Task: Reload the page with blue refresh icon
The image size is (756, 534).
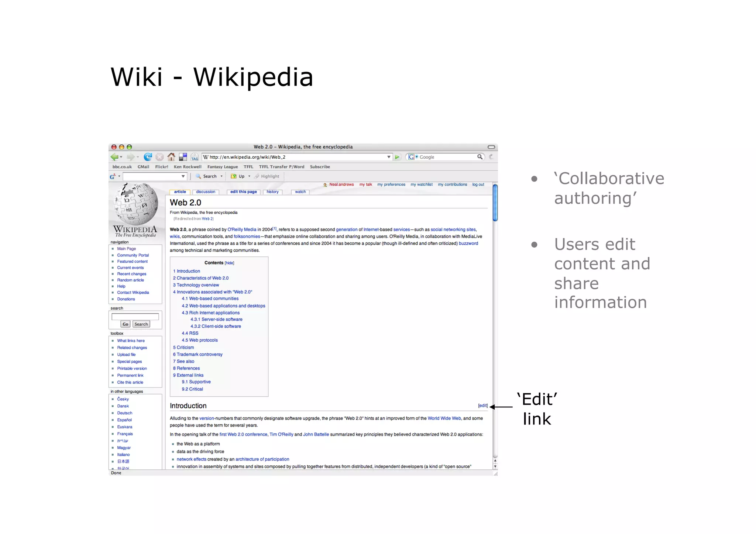Action: click(148, 157)
